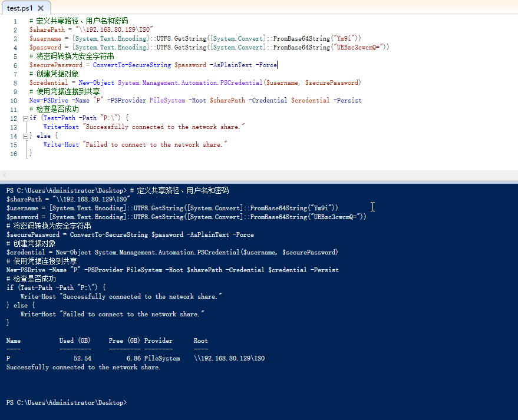Viewport: 518px width, 420px height.
Task: Collapse the if block on line 12
Action: click(x=25, y=118)
